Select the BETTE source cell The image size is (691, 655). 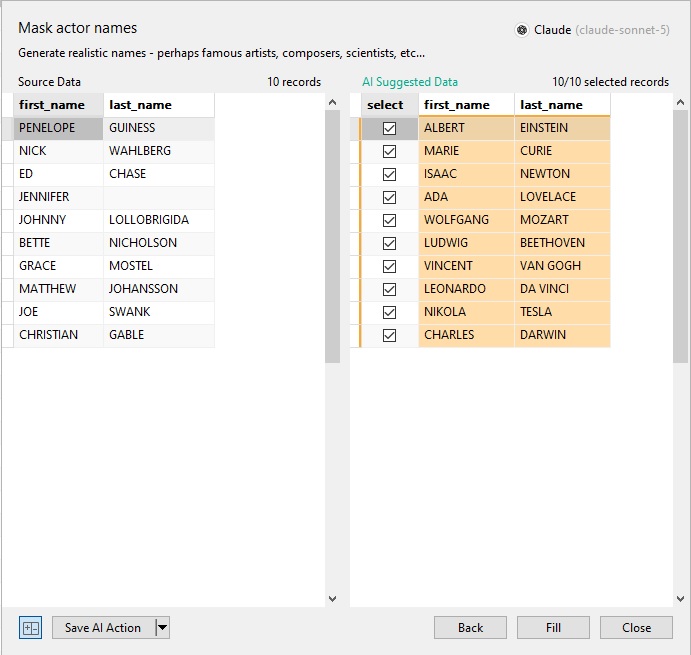[x=59, y=243]
